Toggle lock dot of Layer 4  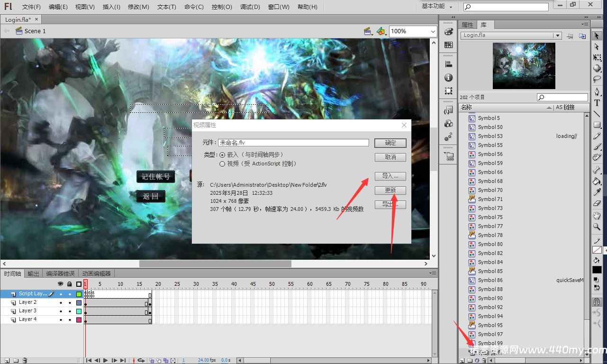(x=70, y=320)
